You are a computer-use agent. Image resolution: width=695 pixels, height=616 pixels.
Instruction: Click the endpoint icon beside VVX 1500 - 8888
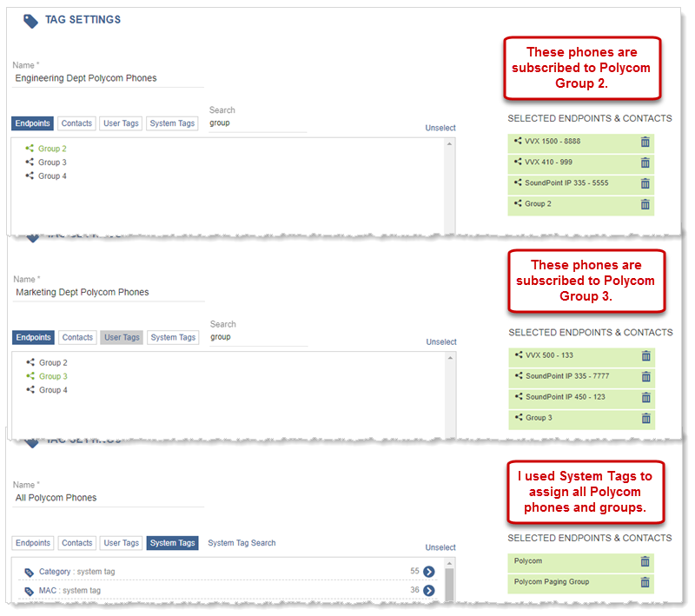tap(518, 141)
